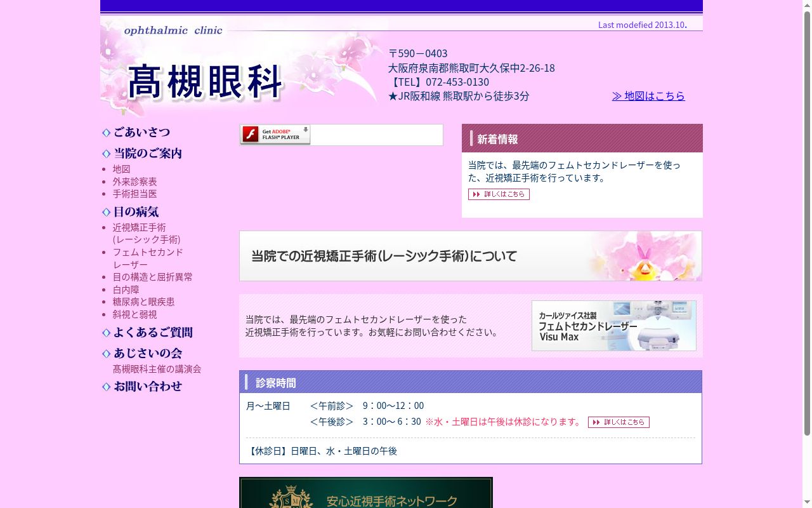Click the Last modefied 2013.10 text
812x508 pixels.
[x=641, y=25]
